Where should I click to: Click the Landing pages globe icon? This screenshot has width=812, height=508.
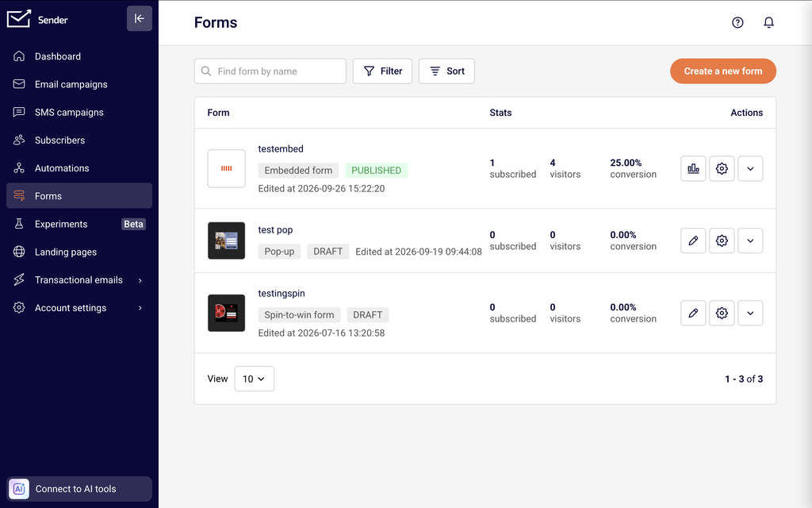tap(19, 252)
